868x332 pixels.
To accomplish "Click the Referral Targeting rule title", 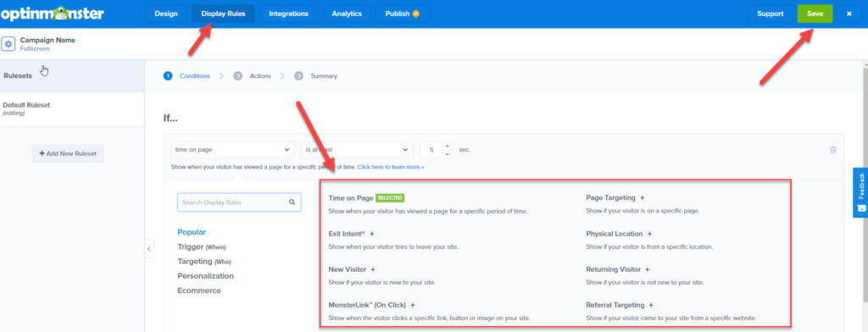I will [615, 305].
